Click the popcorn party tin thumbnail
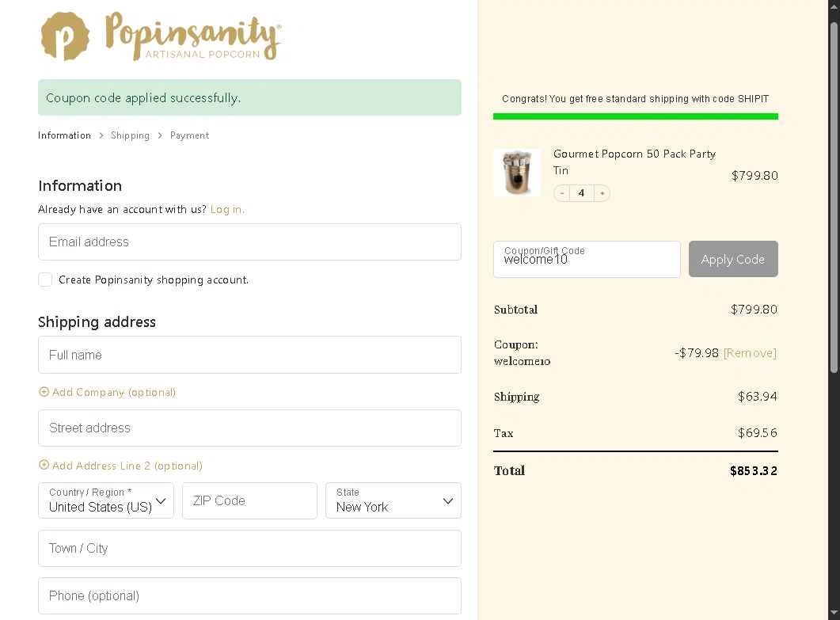This screenshot has width=840, height=620. pos(517,173)
